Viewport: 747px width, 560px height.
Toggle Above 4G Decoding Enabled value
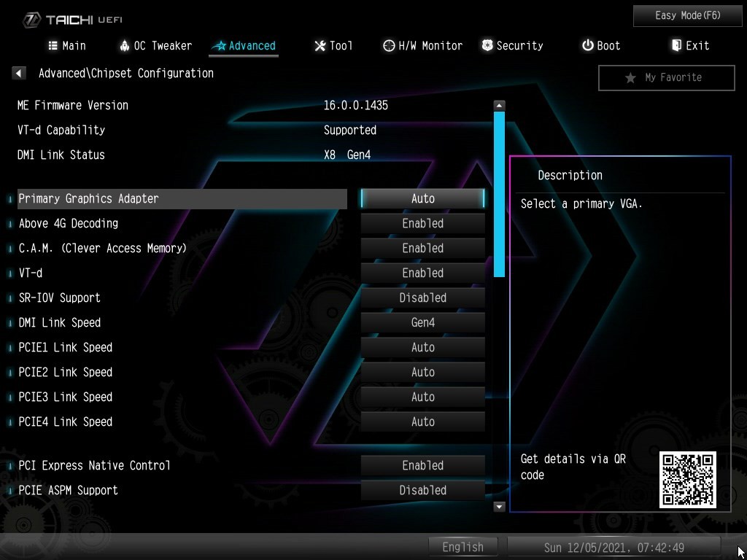point(422,223)
